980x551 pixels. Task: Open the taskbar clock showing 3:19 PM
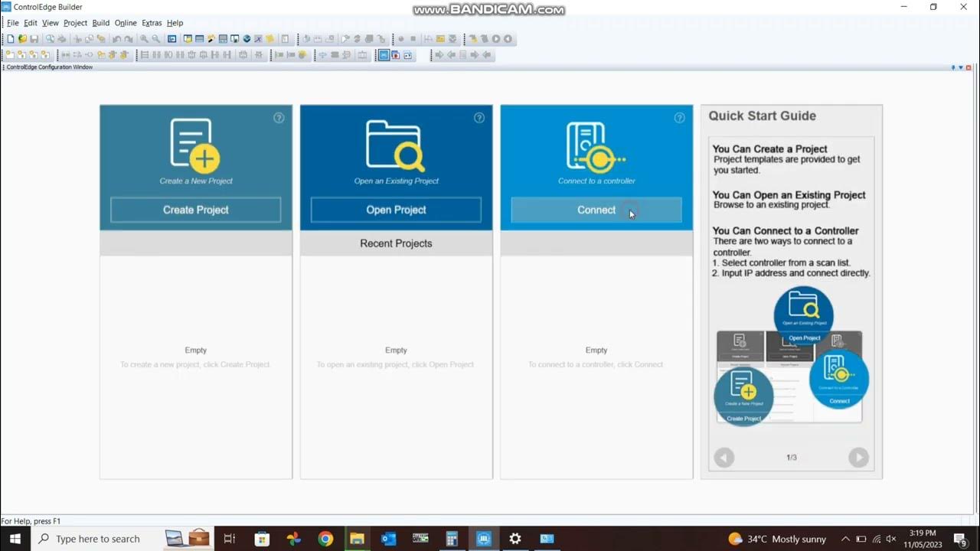(x=922, y=539)
